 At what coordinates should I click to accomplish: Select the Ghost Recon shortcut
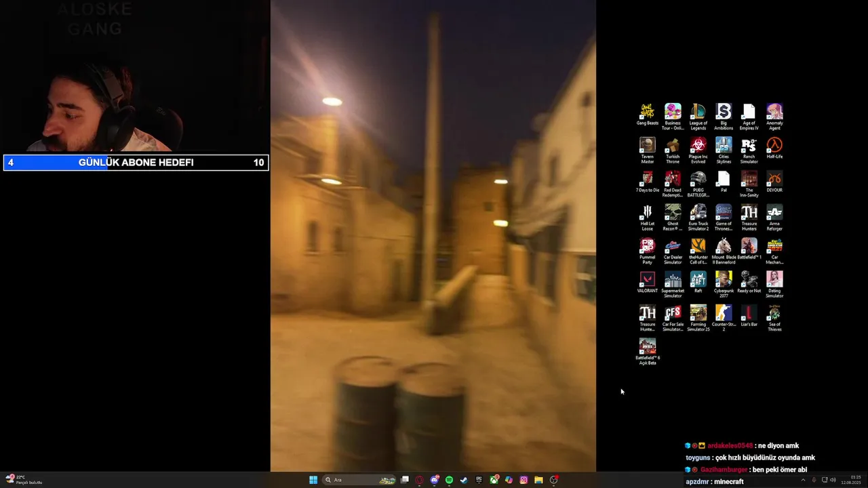click(673, 218)
